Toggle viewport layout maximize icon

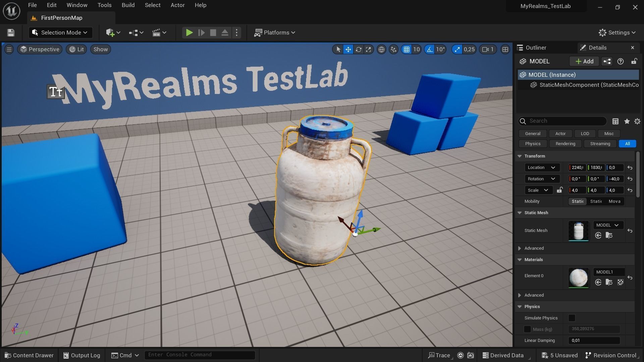click(505, 50)
